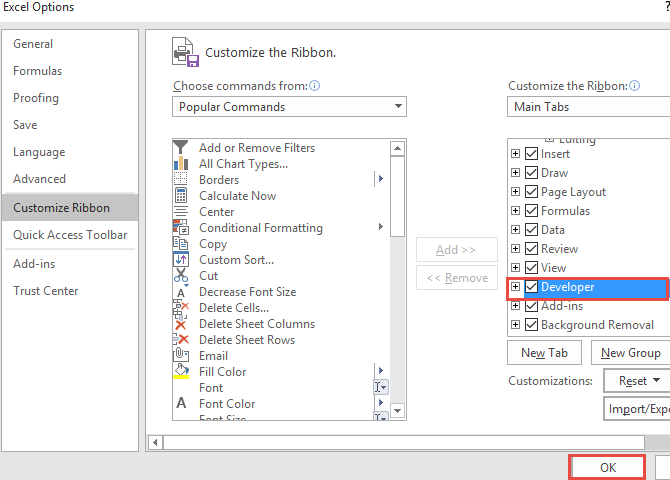Open the Reset customizations dropdown

click(x=637, y=380)
